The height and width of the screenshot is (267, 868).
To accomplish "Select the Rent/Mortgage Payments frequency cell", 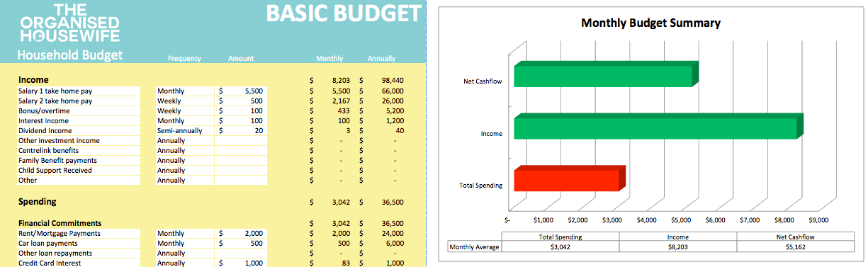I will (x=184, y=234).
